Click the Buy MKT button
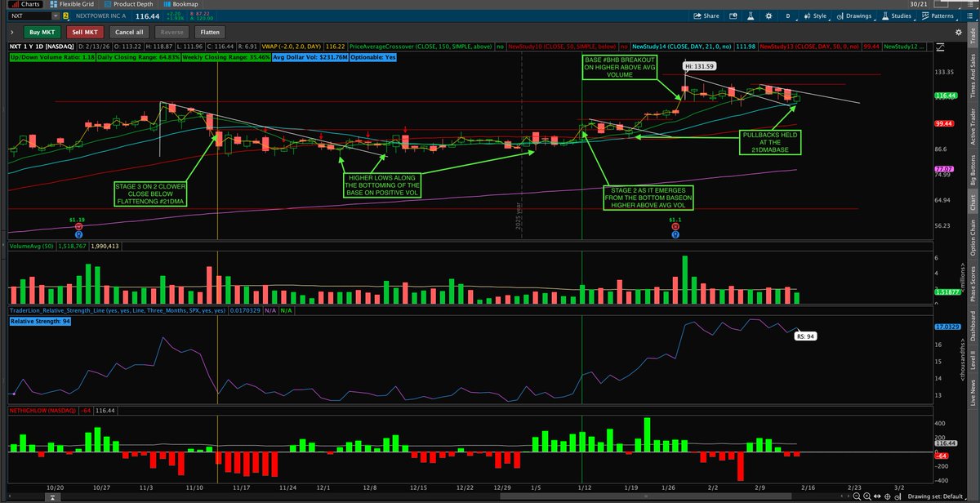 click(42, 32)
